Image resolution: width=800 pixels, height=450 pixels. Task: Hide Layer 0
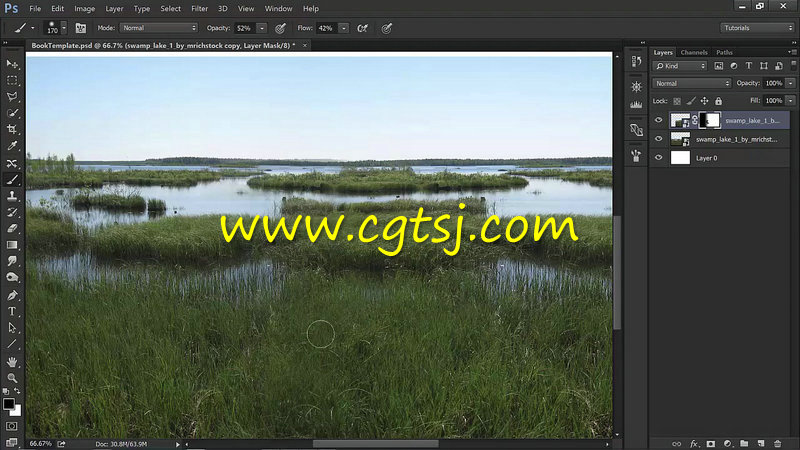point(659,158)
